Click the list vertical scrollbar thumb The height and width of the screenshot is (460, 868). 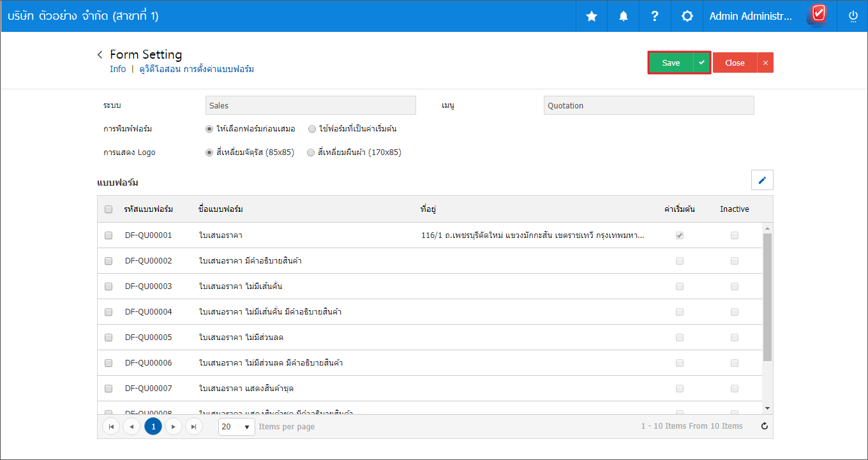click(767, 297)
